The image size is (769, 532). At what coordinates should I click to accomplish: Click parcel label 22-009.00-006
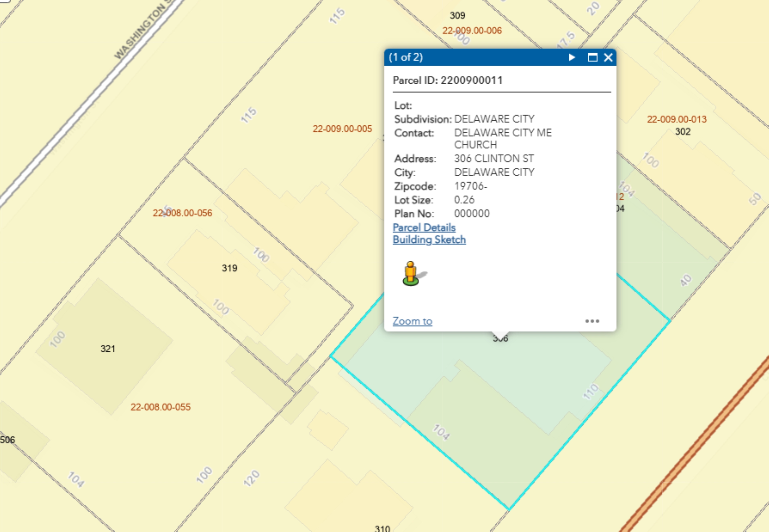coord(472,31)
